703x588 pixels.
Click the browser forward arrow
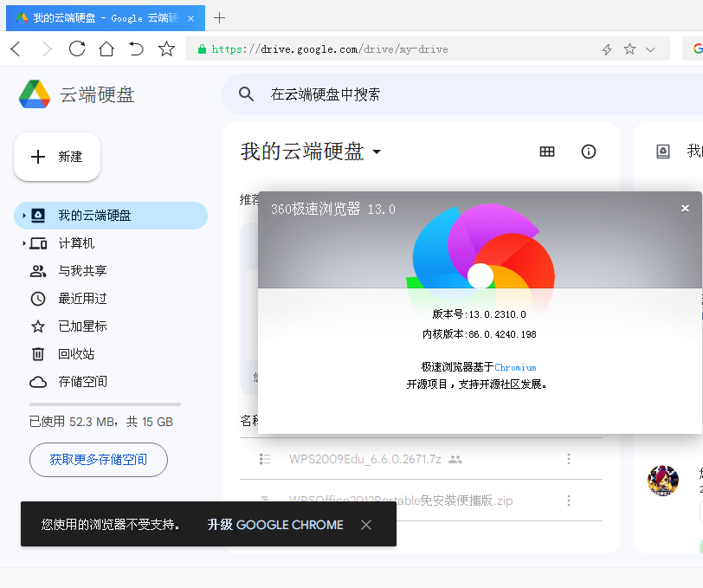pos(47,48)
